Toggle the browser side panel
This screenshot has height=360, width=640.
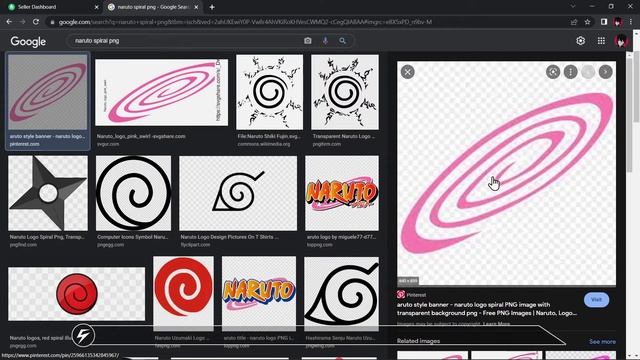click(x=604, y=22)
